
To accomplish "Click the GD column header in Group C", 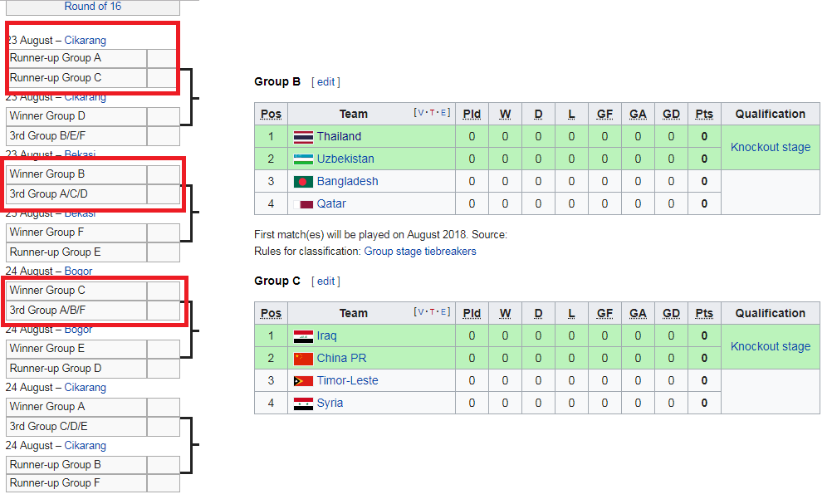I will click(671, 314).
